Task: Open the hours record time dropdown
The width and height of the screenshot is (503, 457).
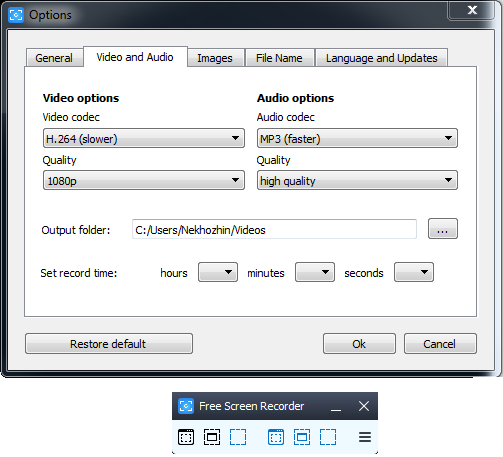Action: (x=218, y=272)
